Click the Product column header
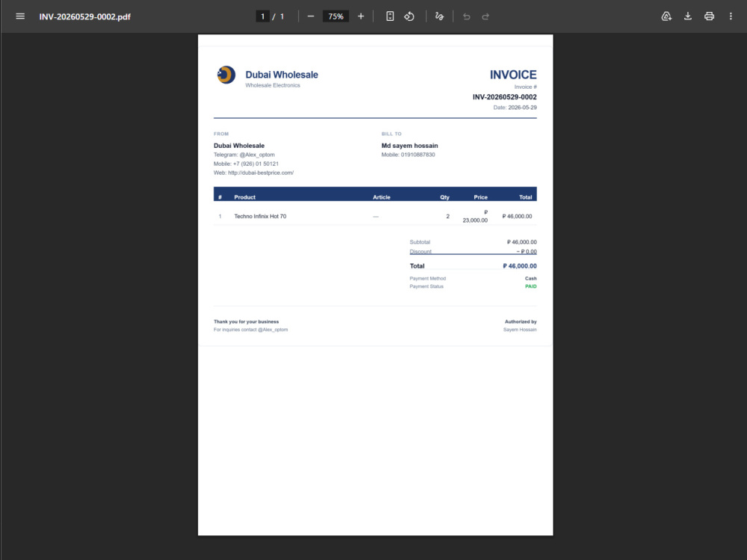The height and width of the screenshot is (560, 747). click(245, 197)
